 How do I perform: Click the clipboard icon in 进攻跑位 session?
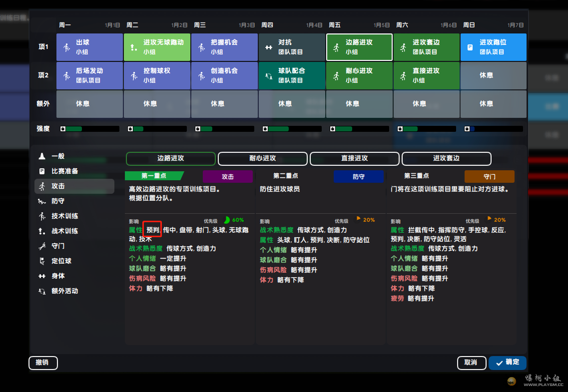[470, 47]
